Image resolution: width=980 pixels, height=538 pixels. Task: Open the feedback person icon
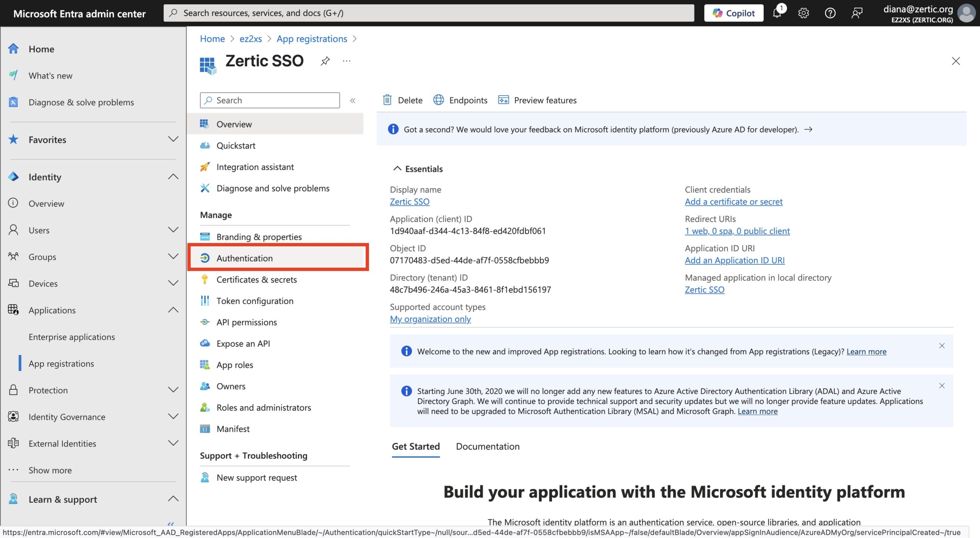(x=857, y=13)
